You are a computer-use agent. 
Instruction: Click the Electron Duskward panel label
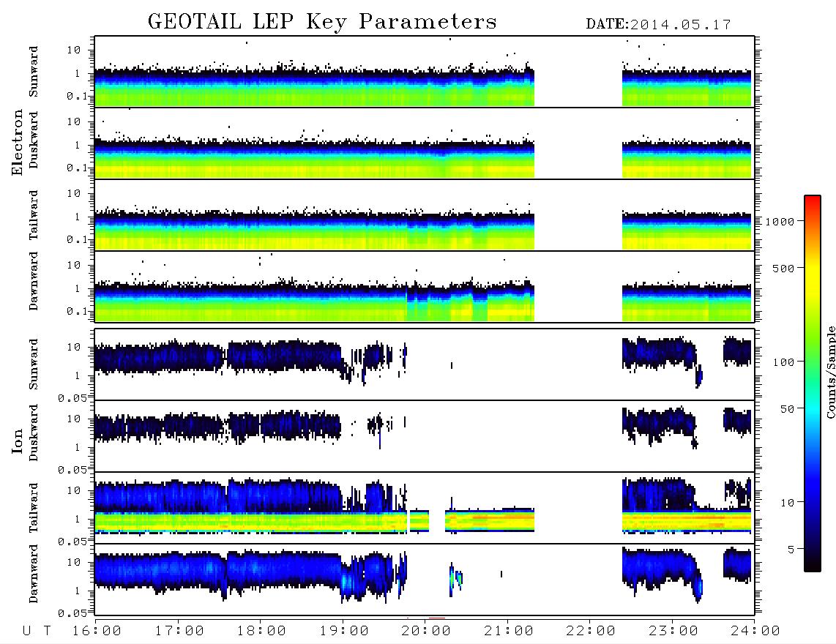coord(34,141)
